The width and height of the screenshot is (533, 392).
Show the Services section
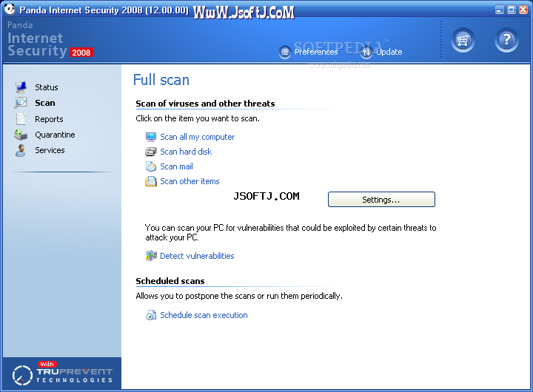(50, 150)
